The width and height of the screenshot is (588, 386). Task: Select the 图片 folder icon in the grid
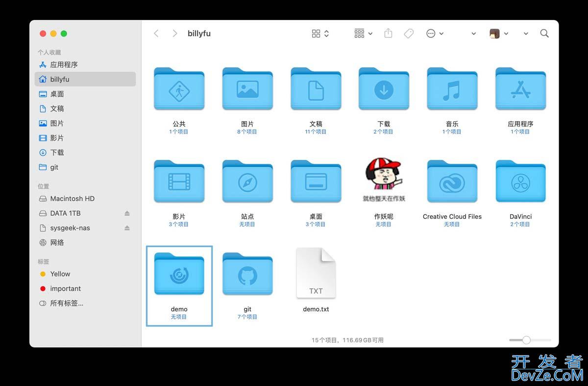pos(247,89)
